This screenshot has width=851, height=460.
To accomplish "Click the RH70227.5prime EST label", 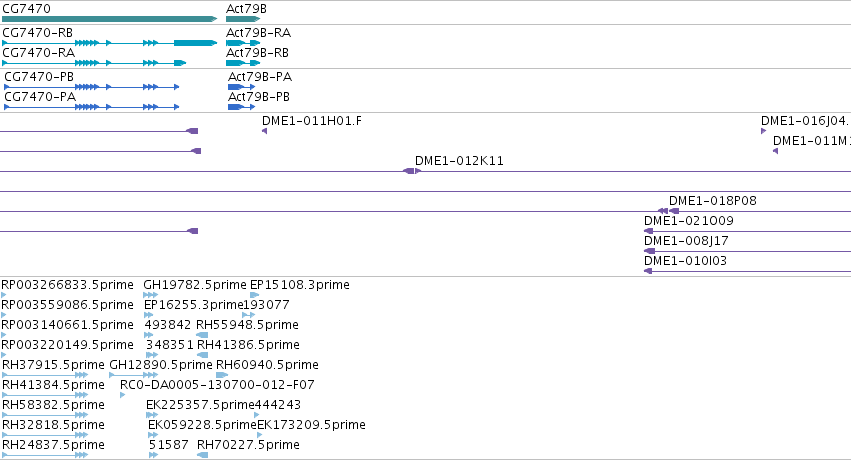I will coord(248,445).
